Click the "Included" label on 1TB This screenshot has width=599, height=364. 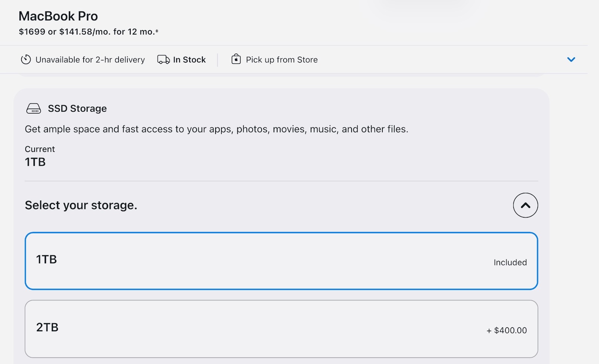coord(510,263)
